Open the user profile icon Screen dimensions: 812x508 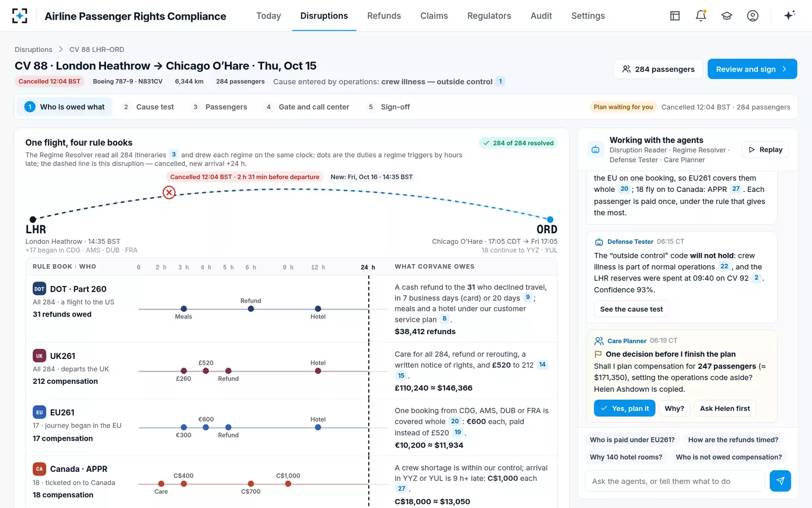[x=753, y=16]
